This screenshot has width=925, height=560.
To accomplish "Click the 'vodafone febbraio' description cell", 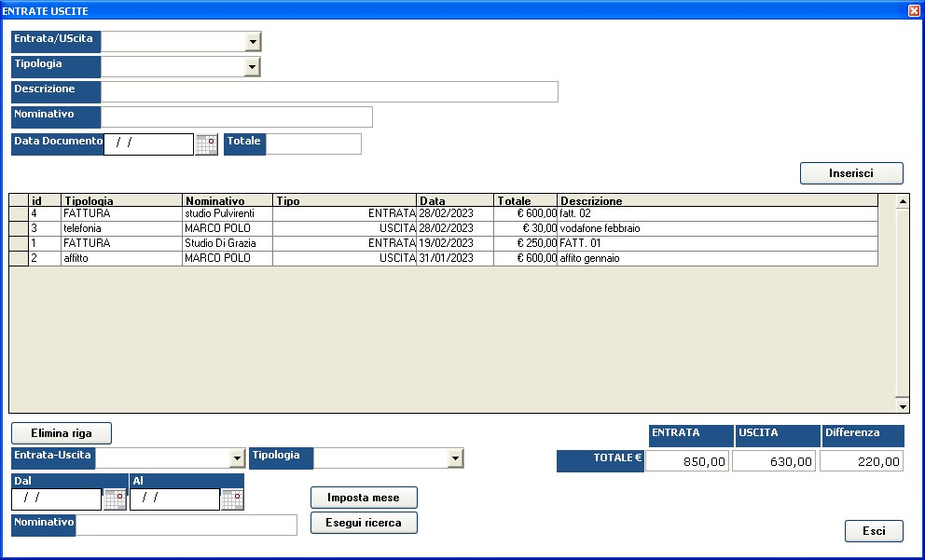I will 717,228.
